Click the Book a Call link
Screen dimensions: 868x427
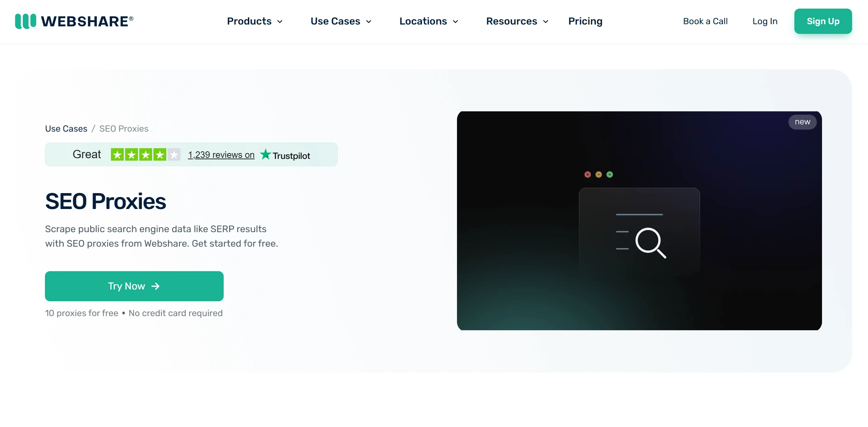[705, 21]
